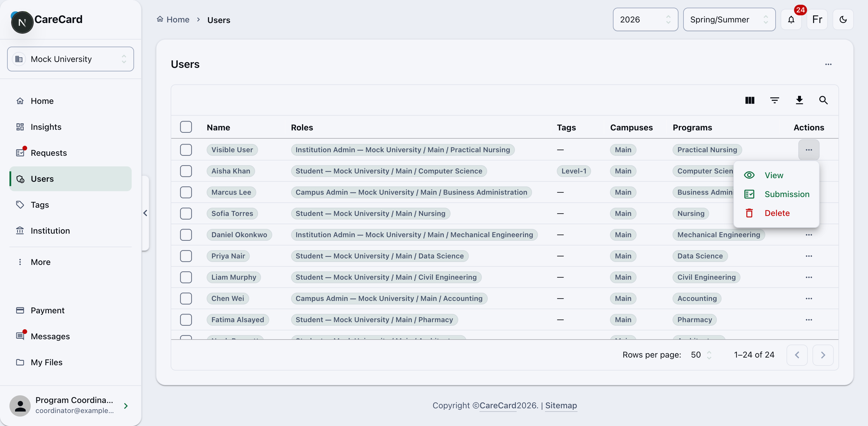Follow the Home breadcrumb link
Image resolution: width=868 pixels, height=426 pixels.
(x=173, y=19)
